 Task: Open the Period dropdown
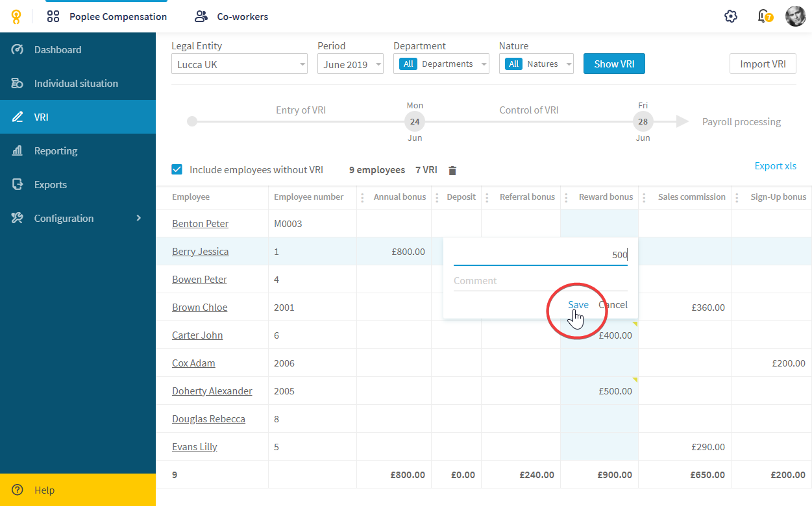click(x=351, y=64)
